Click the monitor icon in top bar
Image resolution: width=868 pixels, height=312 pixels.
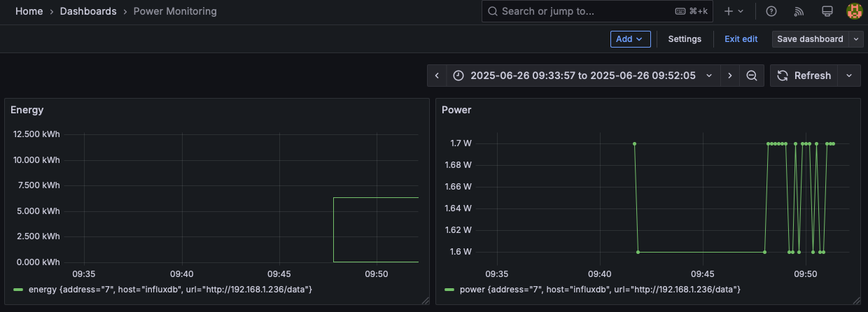click(827, 11)
